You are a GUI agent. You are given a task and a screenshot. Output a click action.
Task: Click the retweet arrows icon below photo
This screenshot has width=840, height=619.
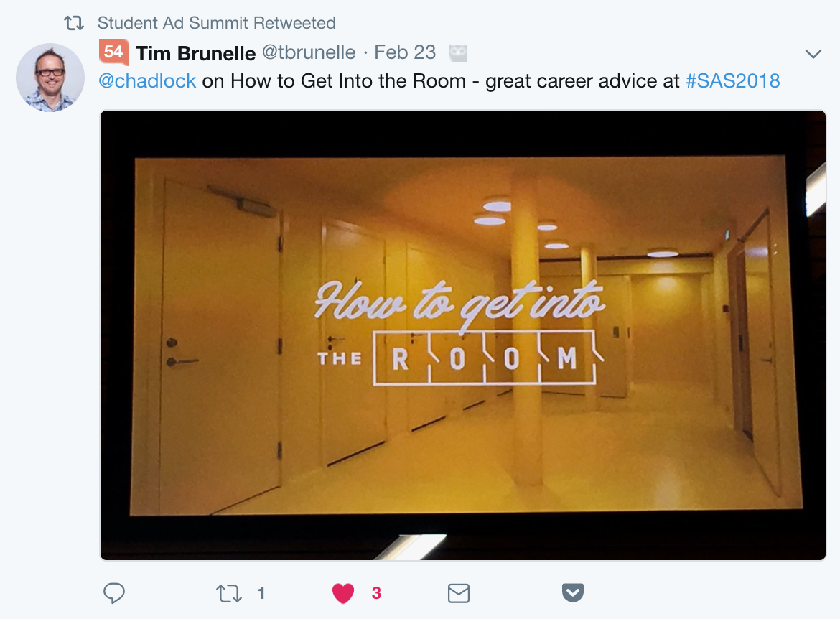(x=229, y=593)
